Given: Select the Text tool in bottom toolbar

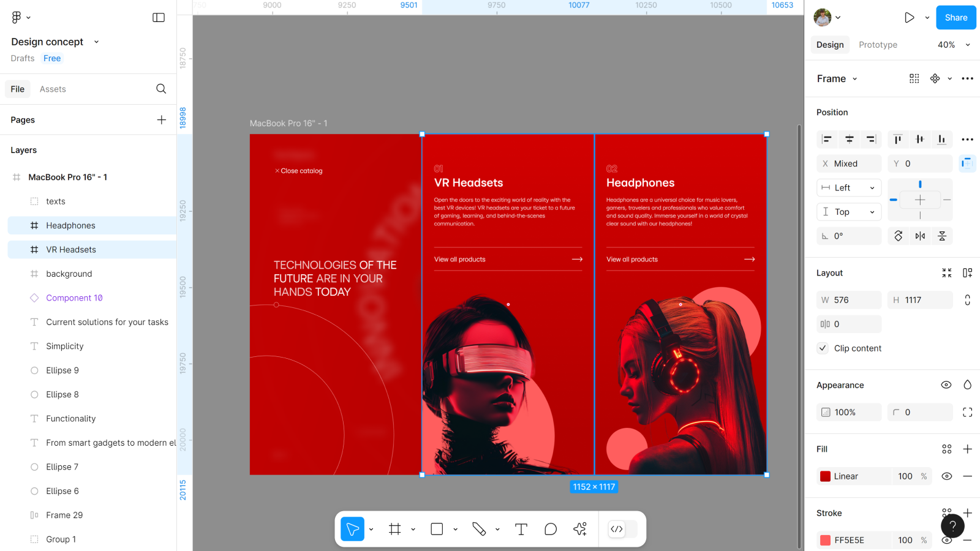Looking at the screenshot, I should point(521,529).
